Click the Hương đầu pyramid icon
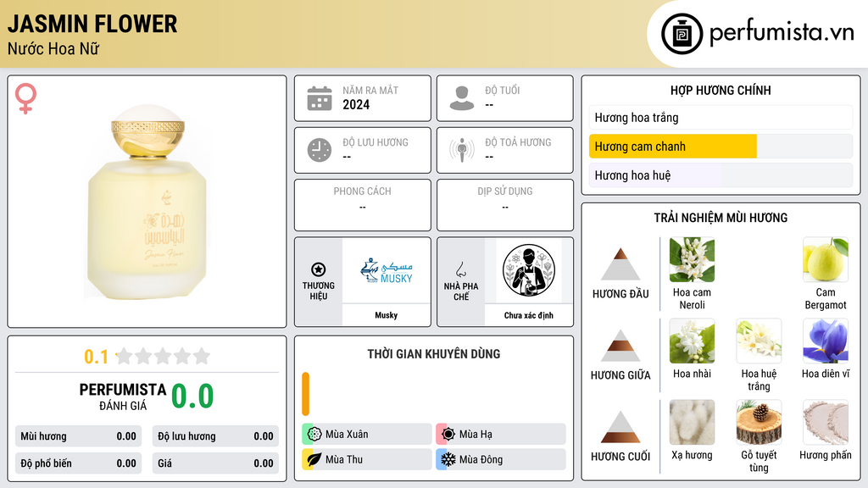The height and width of the screenshot is (488, 868). click(x=620, y=264)
